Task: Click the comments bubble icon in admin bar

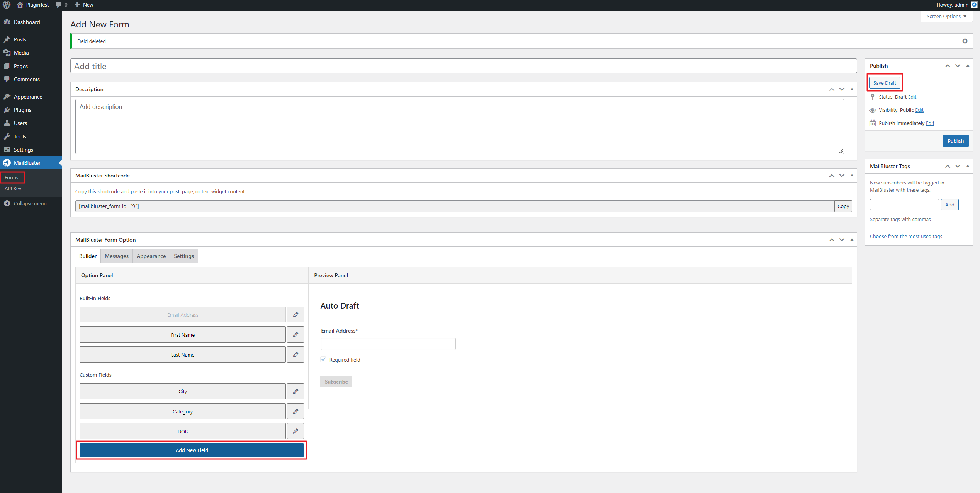Action: (x=58, y=5)
